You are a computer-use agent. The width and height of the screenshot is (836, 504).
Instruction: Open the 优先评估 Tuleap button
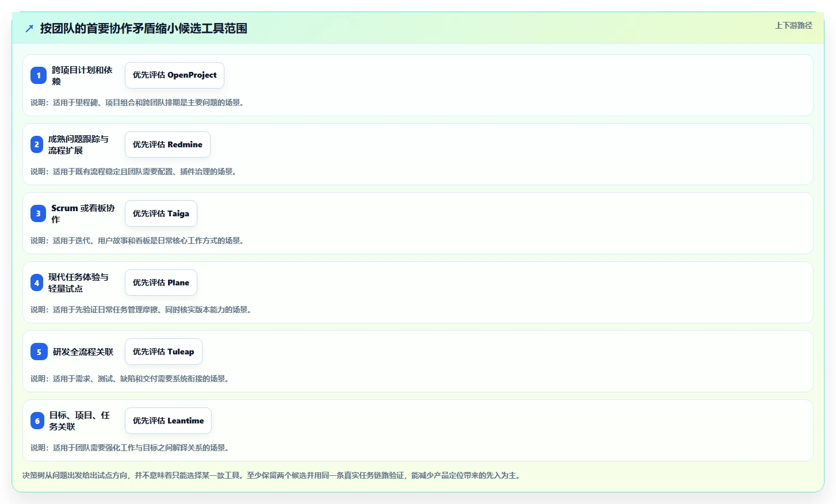tap(163, 352)
